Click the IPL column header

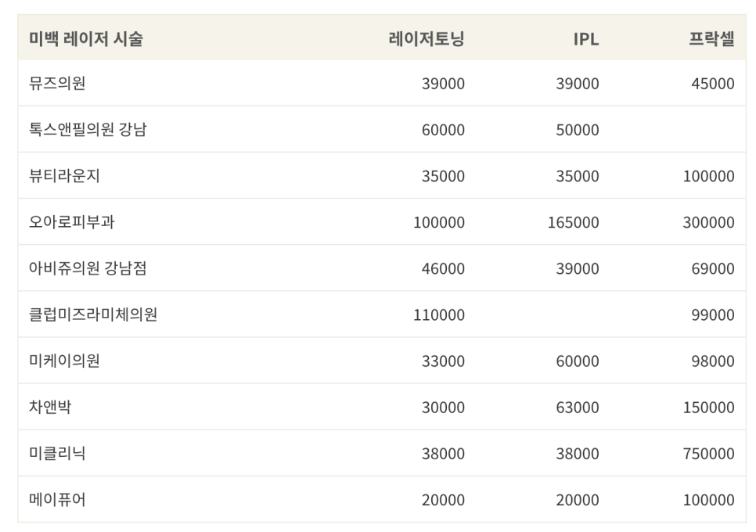[586, 39]
